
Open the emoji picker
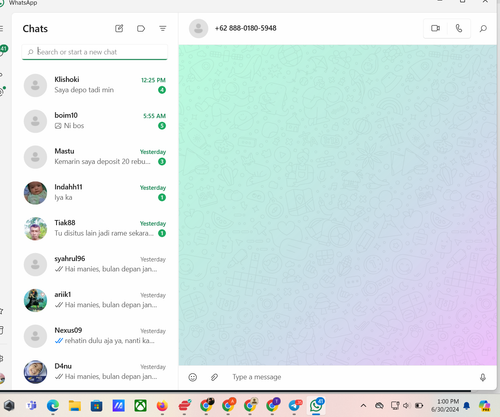(x=193, y=377)
